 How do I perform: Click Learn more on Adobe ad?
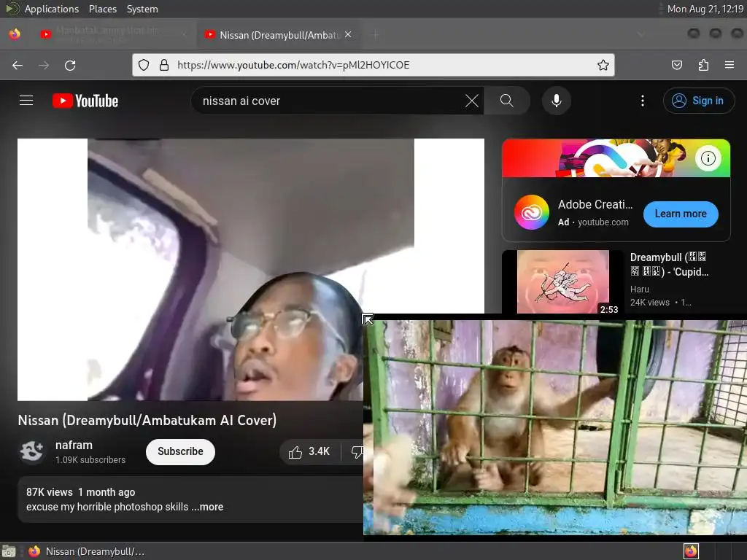click(x=681, y=214)
